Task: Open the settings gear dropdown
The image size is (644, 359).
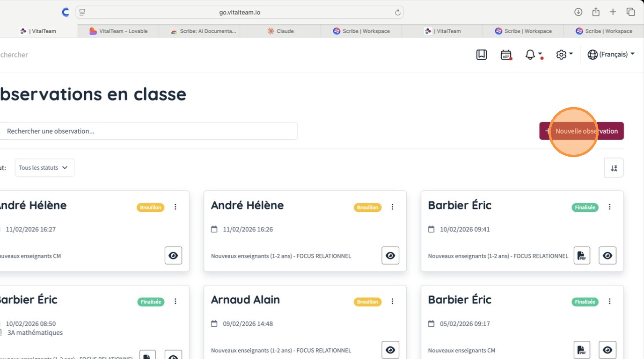Action: 564,55
